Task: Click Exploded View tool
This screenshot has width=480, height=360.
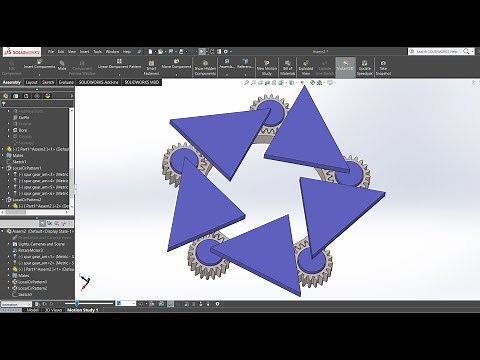Action: pyautogui.click(x=305, y=68)
